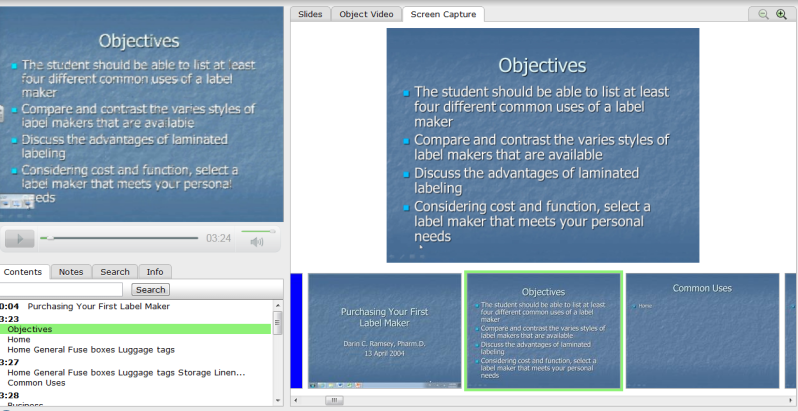Click the 03:24 elapsed time display
The height and width of the screenshot is (411, 798).
click(218, 238)
